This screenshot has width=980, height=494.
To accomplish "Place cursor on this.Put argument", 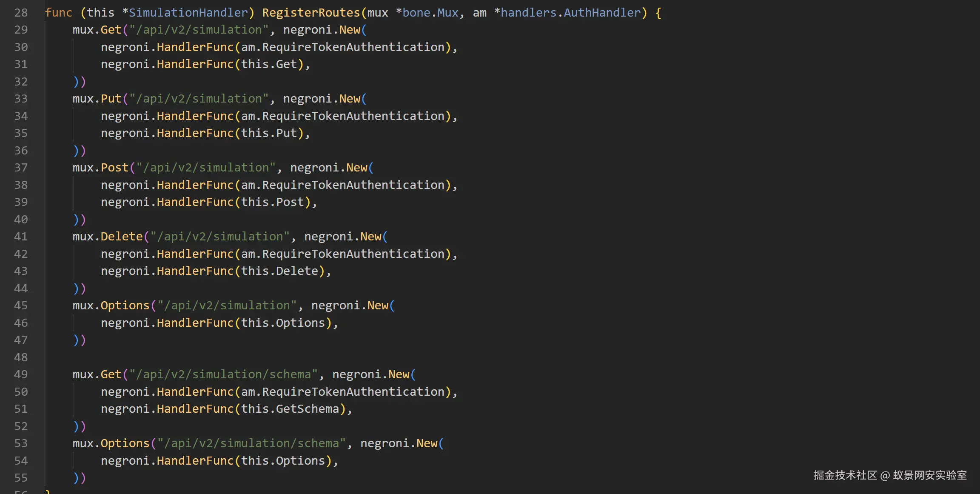I will [269, 133].
